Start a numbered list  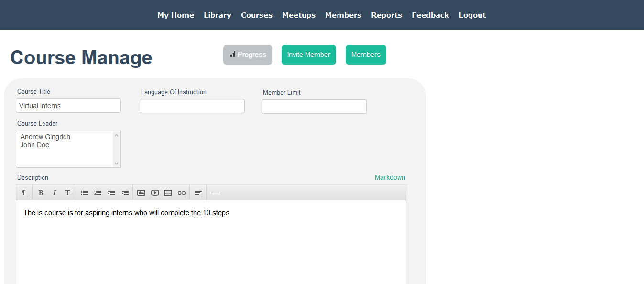[98, 192]
